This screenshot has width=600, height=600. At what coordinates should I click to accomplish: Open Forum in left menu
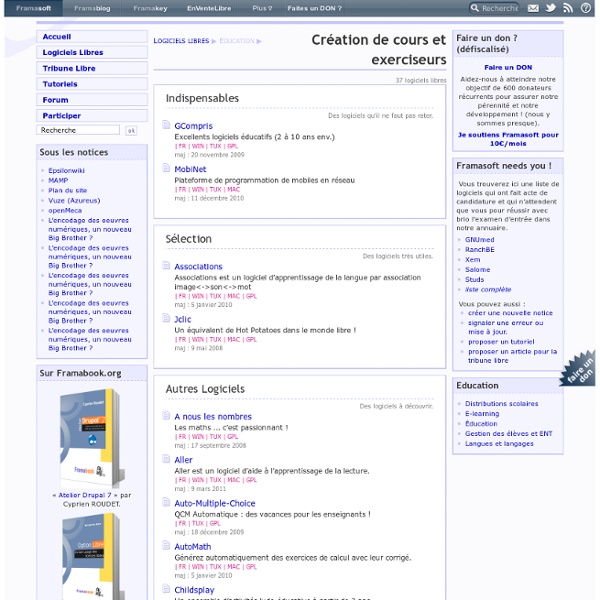92,100
